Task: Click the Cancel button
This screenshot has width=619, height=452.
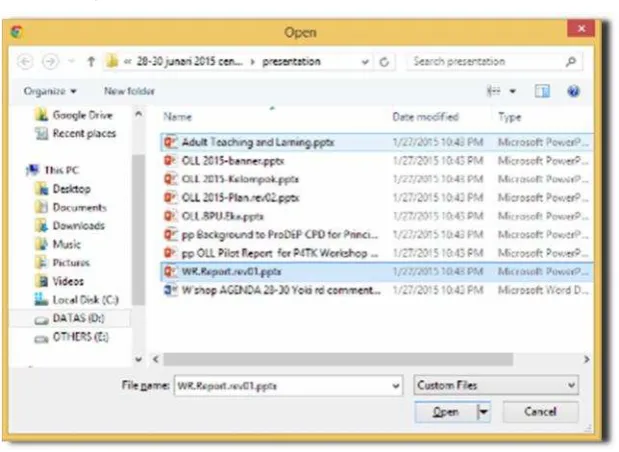Action: click(540, 412)
